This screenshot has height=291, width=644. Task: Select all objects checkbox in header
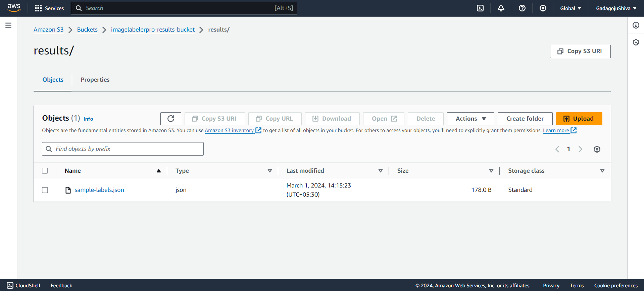[x=45, y=171]
